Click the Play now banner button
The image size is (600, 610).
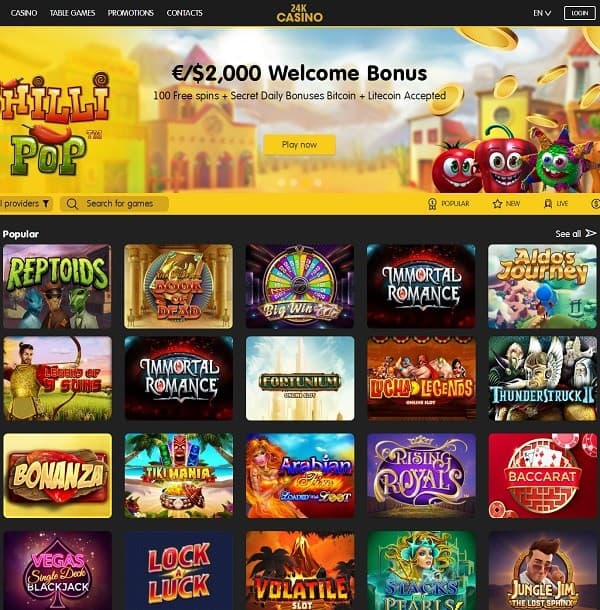click(300, 145)
